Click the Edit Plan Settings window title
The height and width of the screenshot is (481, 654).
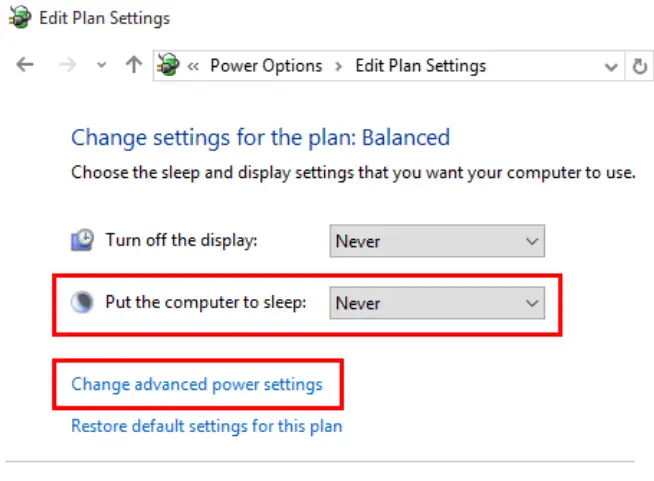click(x=104, y=18)
